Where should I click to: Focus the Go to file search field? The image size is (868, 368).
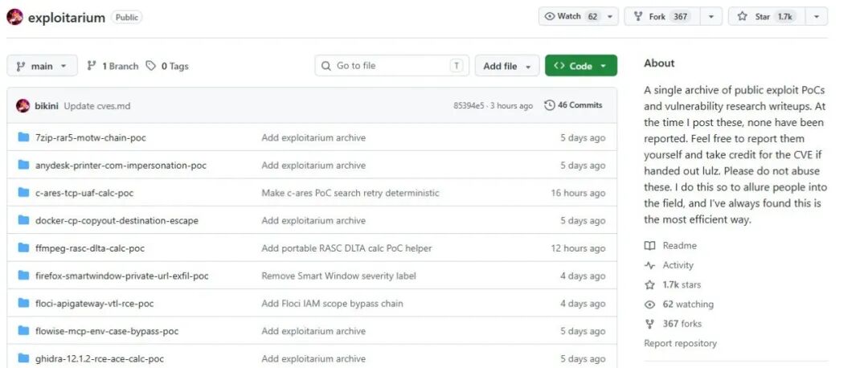tap(392, 65)
